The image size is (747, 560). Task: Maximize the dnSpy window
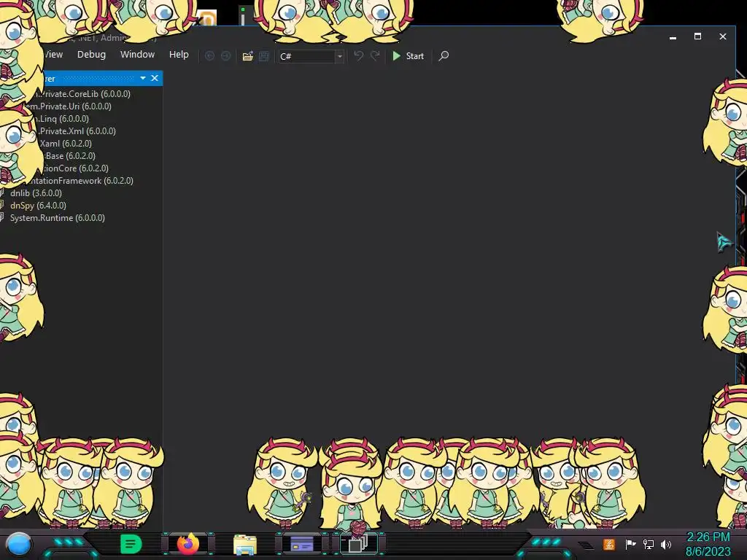[x=697, y=36]
